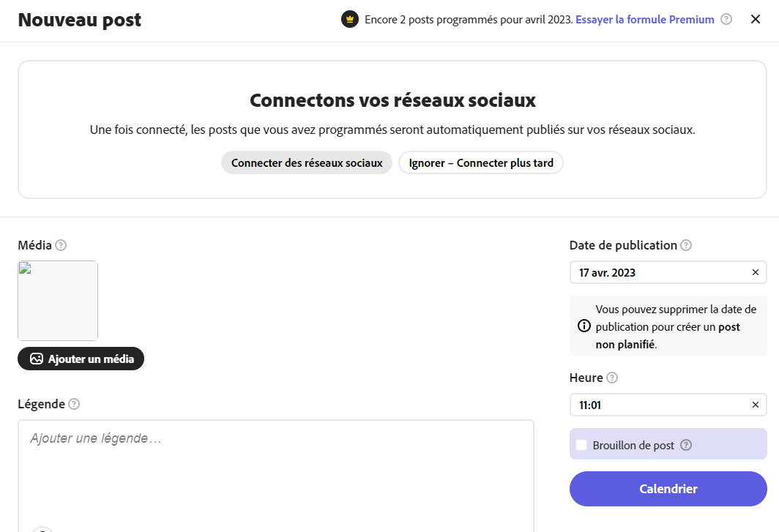Screen dimensions: 779x532
Task: Clear the publication date with X
Action: click(x=756, y=272)
